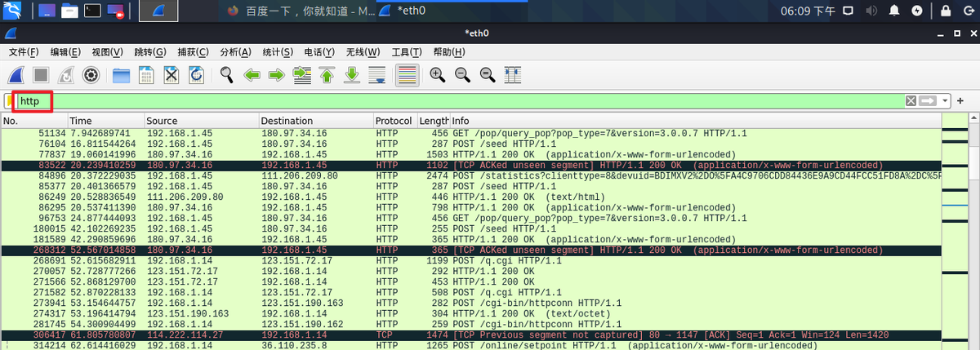Open the 捕获(C) menu
Viewport: 980px width, 350px height.
coord(193,51)
